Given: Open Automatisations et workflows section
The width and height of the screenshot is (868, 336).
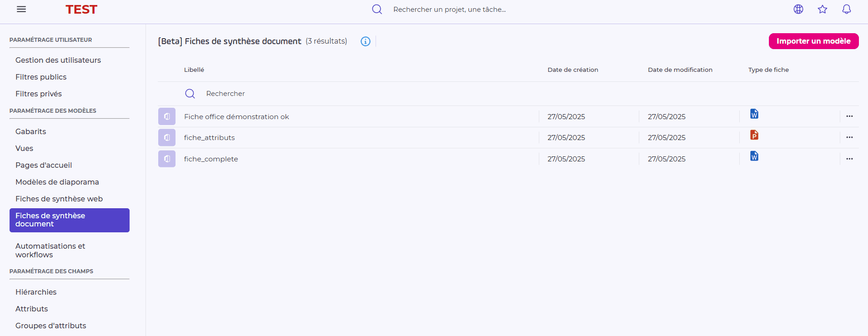Looking at the screenshot, I should pyautogui.click(x=50, y=250).
